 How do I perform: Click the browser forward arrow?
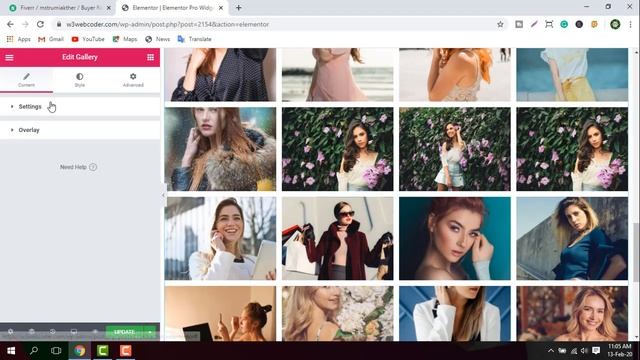[x=25, y=24]
